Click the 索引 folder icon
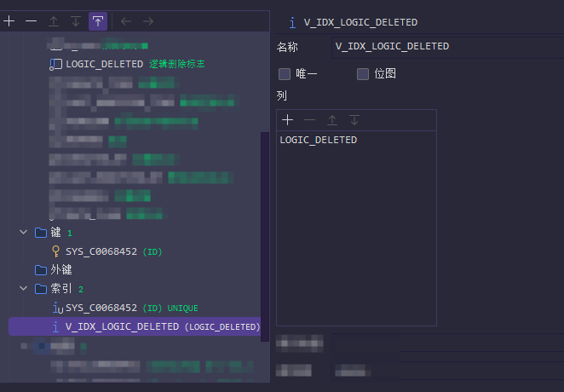The width and height of the screenshot is (564, 392). click(41, 289)
